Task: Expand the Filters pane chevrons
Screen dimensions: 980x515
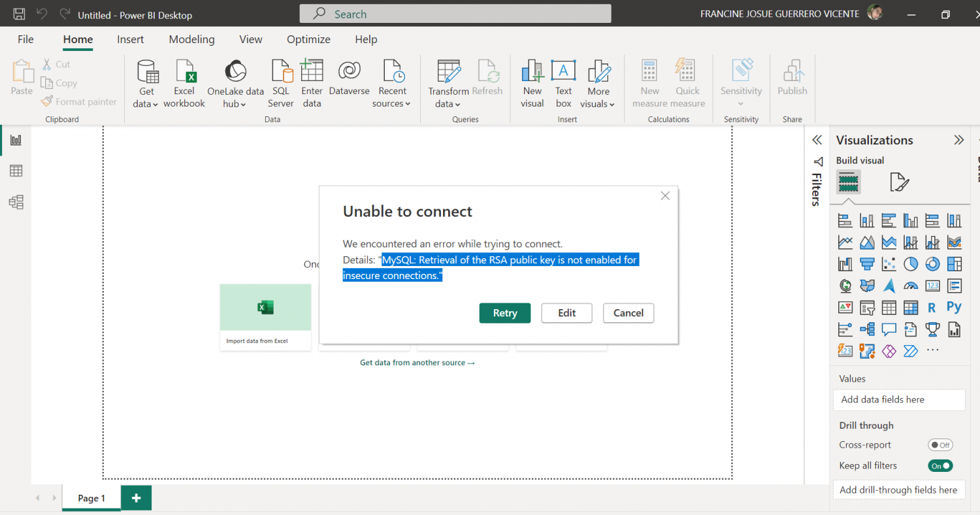Action: pyautogui.click(x=817, y=140)
